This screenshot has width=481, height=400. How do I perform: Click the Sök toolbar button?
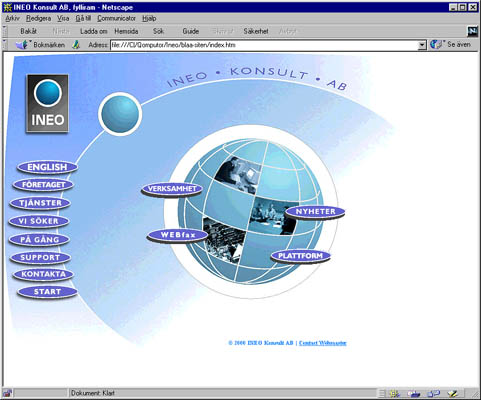click(x=158, y=31)
